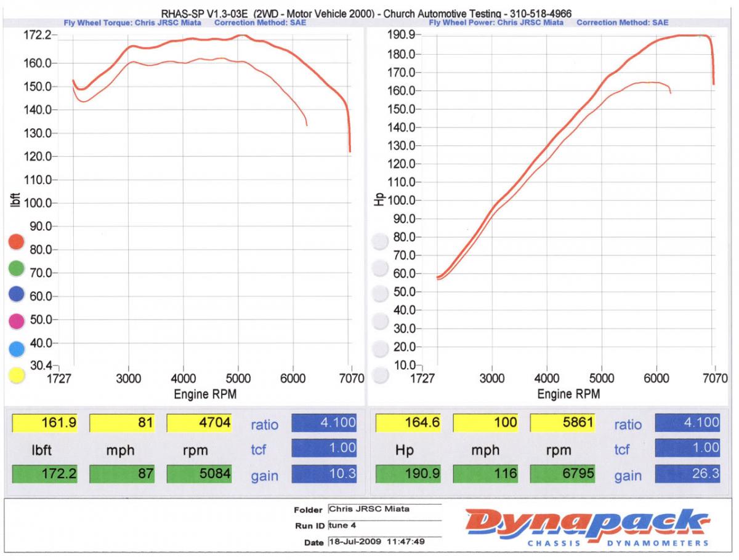Select the green 190.9 Hp value

[x=408, y=474]
